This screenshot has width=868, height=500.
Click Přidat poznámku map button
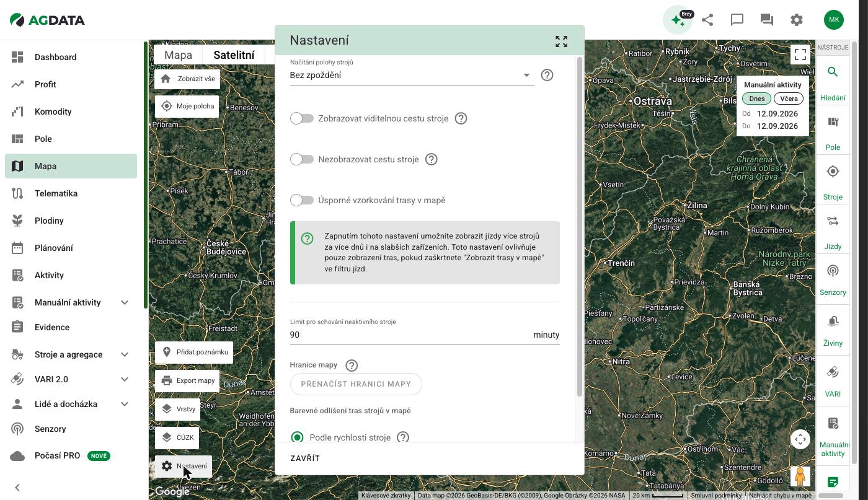point(194,352)
